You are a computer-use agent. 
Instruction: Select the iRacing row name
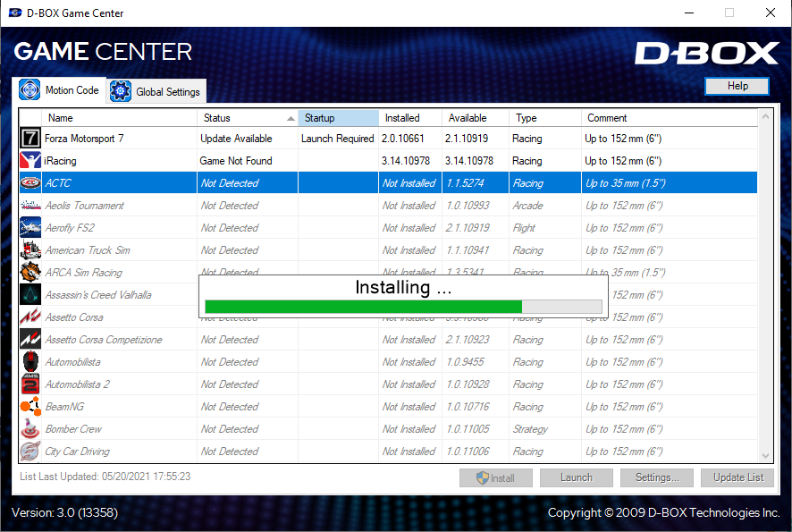coord(60,161)
